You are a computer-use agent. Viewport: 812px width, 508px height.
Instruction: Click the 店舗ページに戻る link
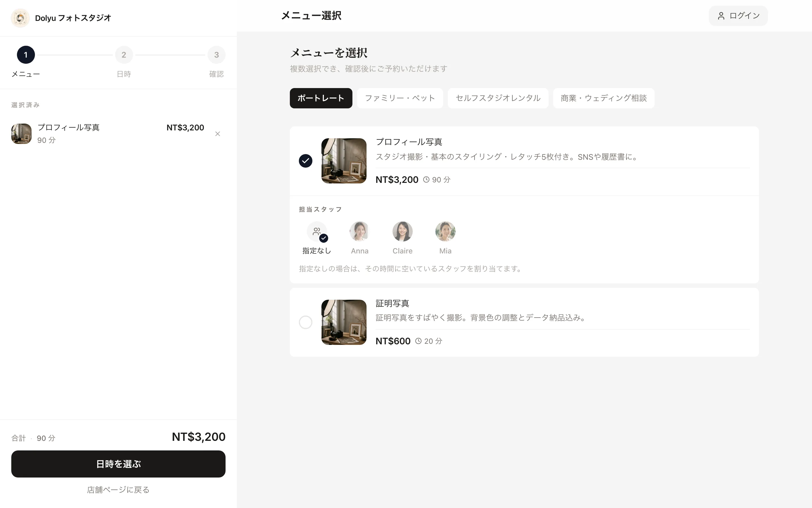point(118,490)
